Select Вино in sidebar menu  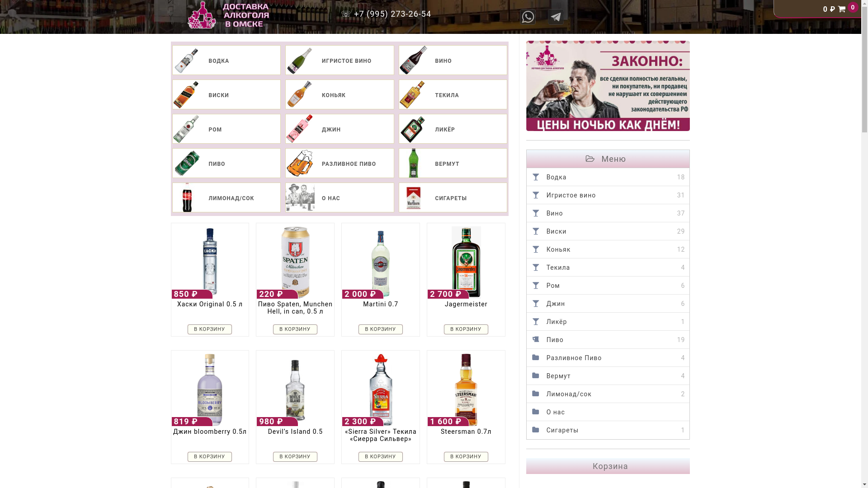[x=608, y=213]
